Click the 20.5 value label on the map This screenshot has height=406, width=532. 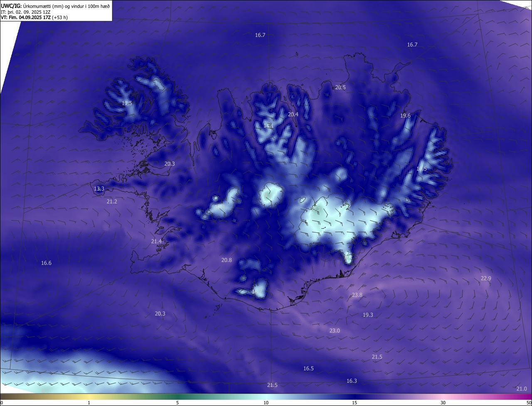tap(340, 88)
